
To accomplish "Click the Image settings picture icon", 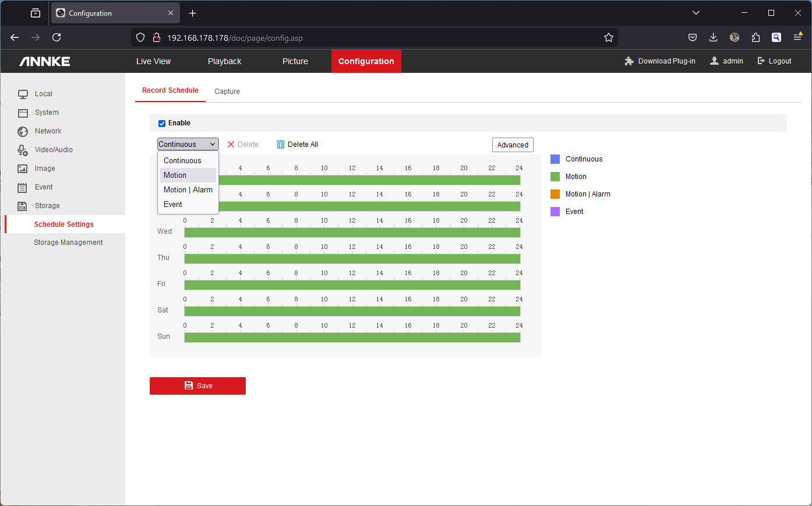I will click(23, 168).
